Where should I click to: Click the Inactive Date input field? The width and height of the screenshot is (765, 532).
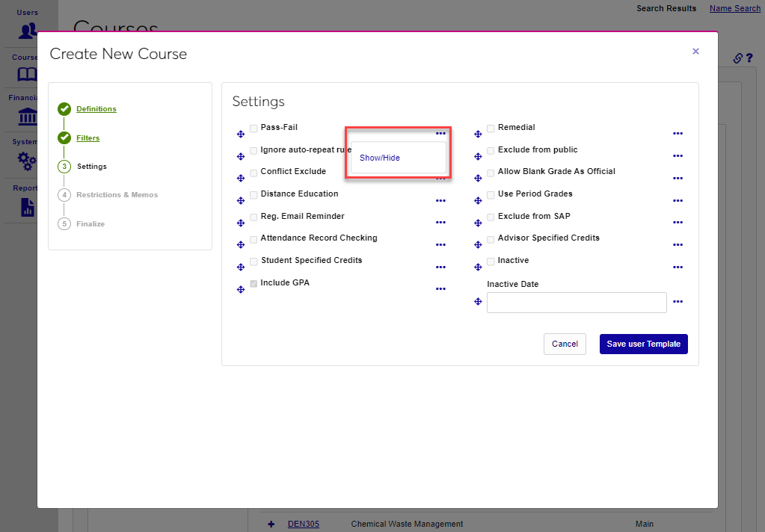coord(576,303)
